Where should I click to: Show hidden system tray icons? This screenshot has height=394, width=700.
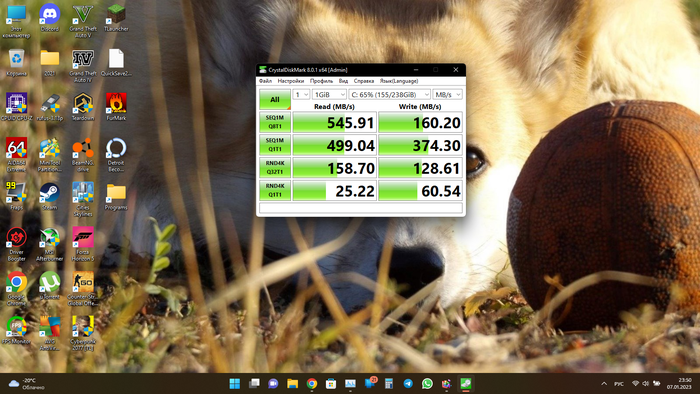tap(604, 383)
